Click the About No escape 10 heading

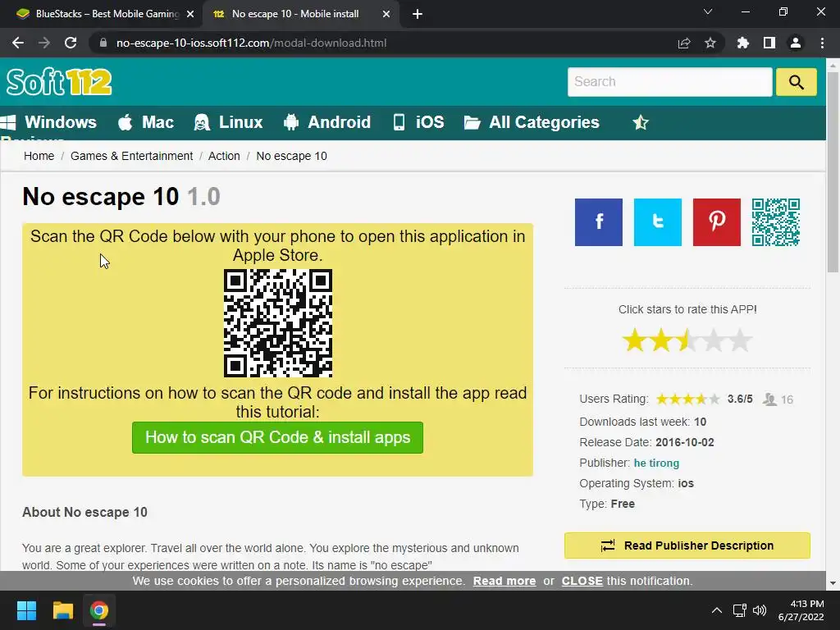click(84, 512)
